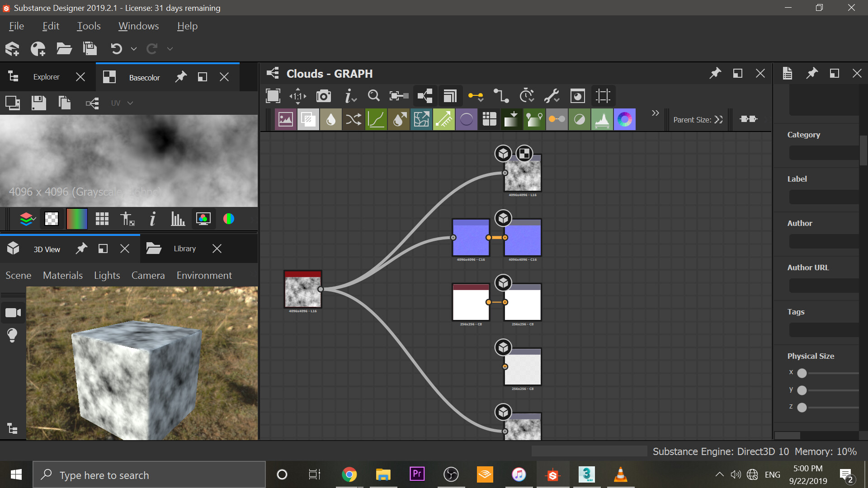Toggle the checkered transparency background in 2D view
The width and height of the screenshot is (868, 488).
pyautogui.click(x=51, y=219)
